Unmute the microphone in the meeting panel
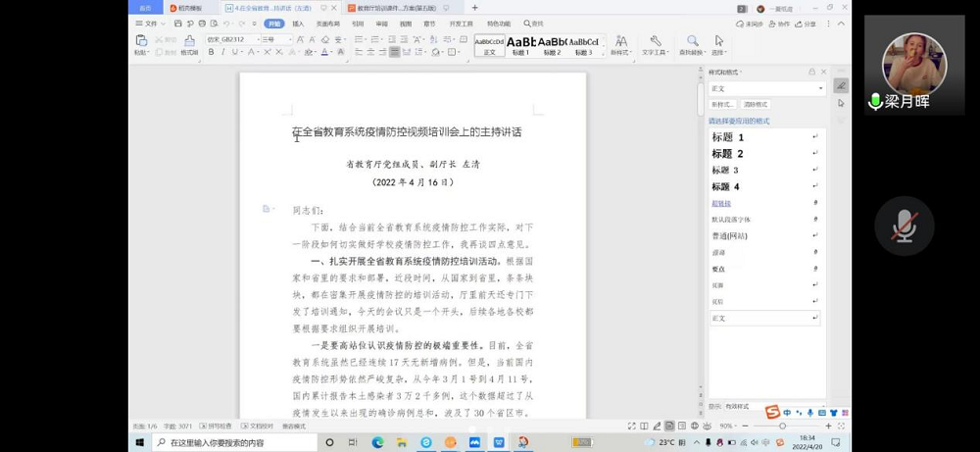 904,227
